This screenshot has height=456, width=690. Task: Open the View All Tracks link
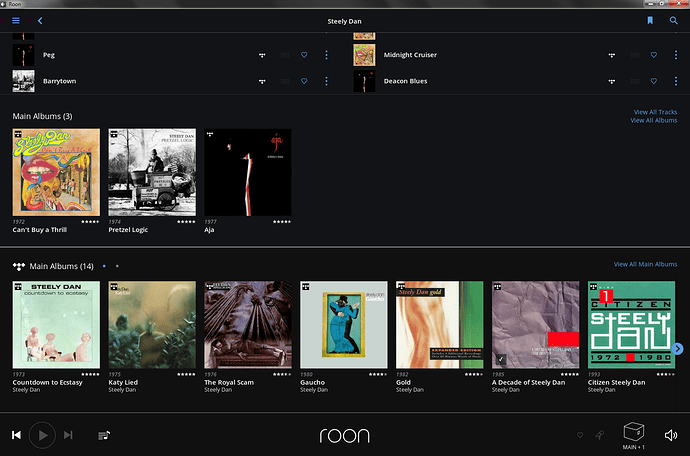[655, 112]
